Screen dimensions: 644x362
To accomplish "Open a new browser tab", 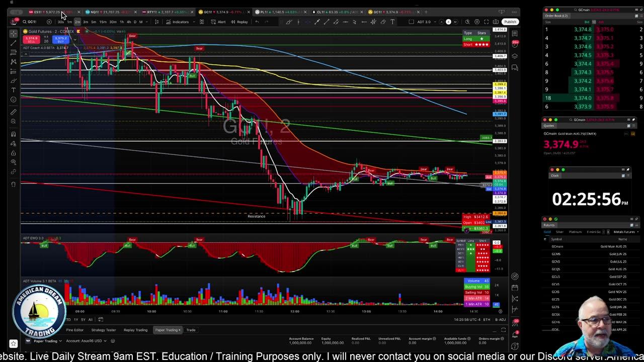I will click(x=426, y=12).
